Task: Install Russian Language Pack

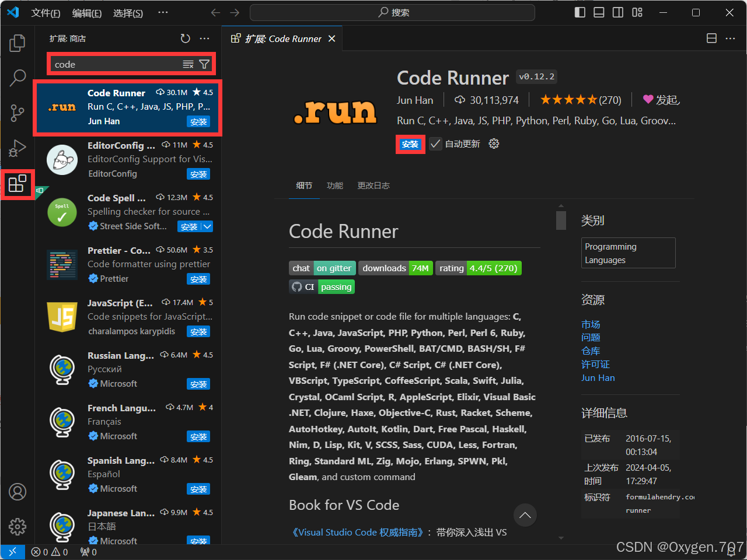Action: [x=198, y=384]
